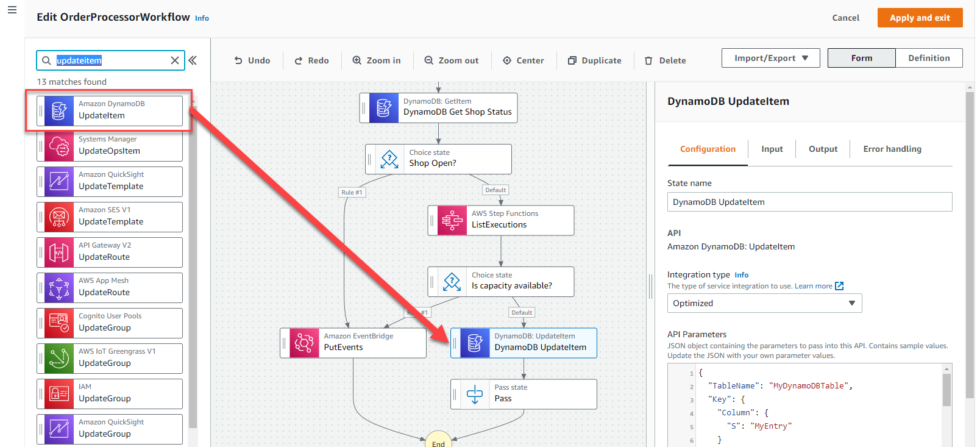This screenshot has width=980, height=447.
Task: Click the "TableName" line in JSON
Action: 779,386
